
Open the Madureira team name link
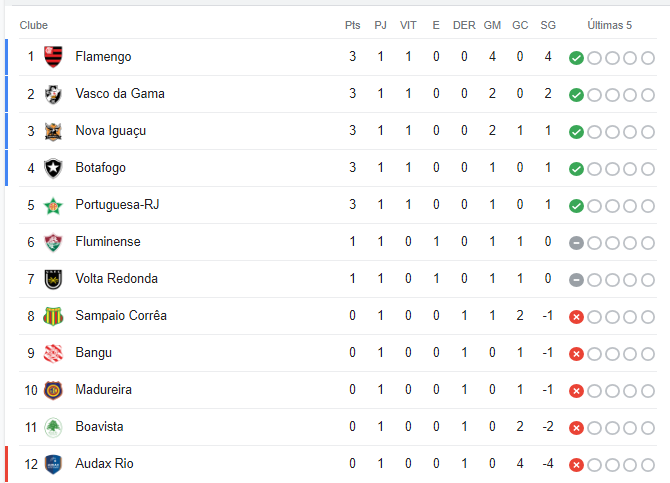pyautogui.click(x=103, y=389)
